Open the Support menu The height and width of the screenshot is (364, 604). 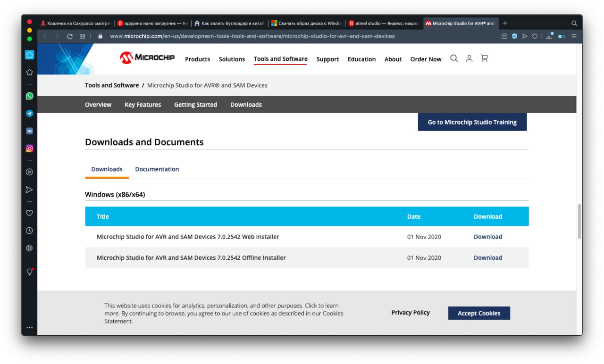(327, 59)
